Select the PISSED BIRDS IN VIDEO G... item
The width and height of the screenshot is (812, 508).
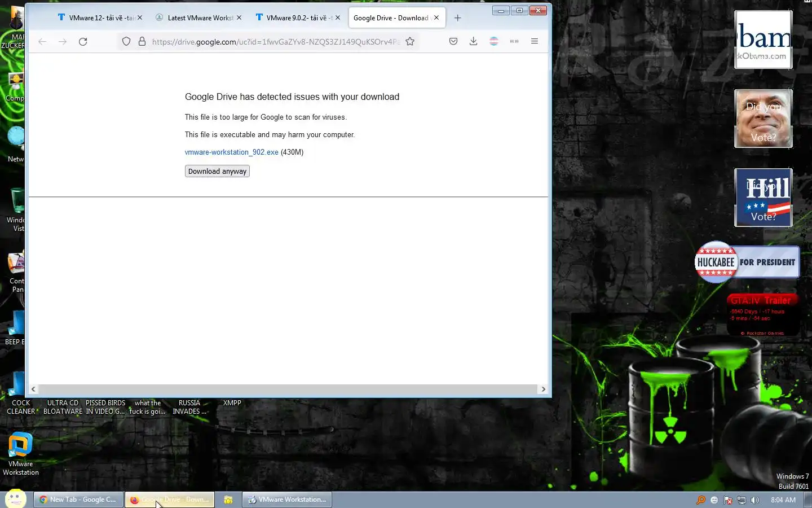click(105, 407)
